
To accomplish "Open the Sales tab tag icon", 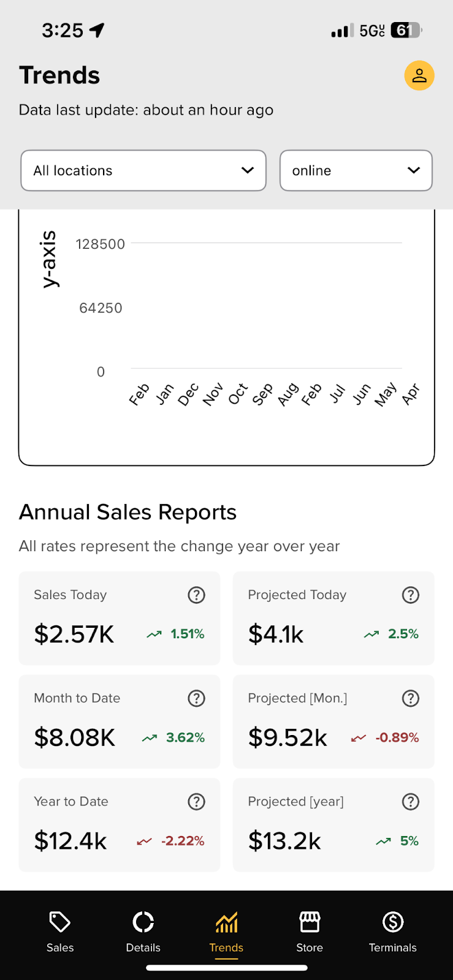I will tap(60, 922).
